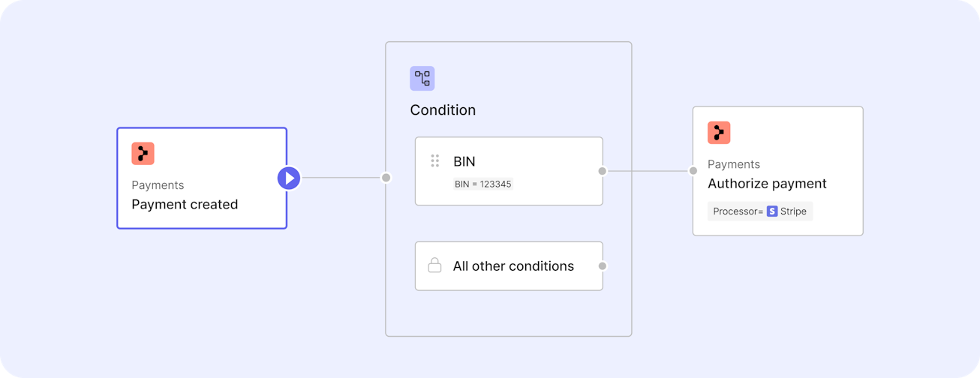
Task: Click the Stripe logo in Processor tag
Action: coord(772,211)
